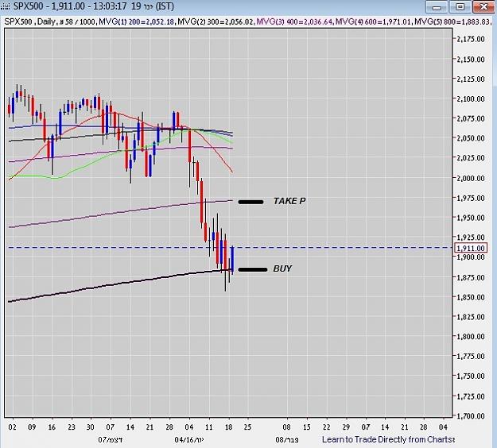This screenshot has width=497, height=448.
Task: Click the MVG(5) 800=1,883.83 indicator label
Action: click(452, 21)
